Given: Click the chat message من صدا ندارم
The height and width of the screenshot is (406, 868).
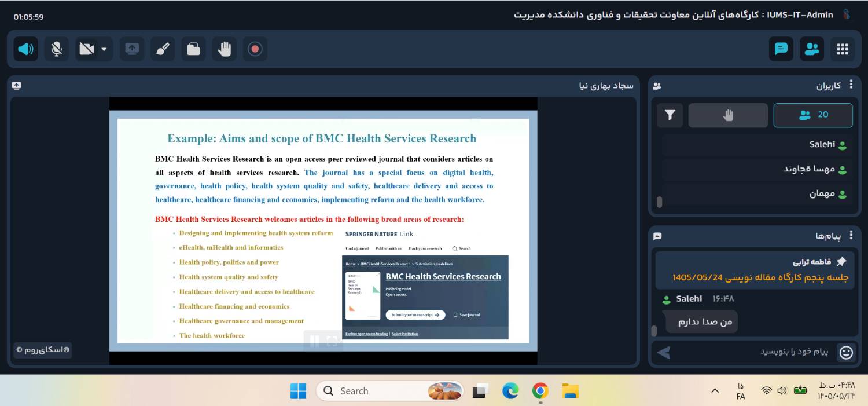Looking at the screenshot, I should click(x=702, y=321).
